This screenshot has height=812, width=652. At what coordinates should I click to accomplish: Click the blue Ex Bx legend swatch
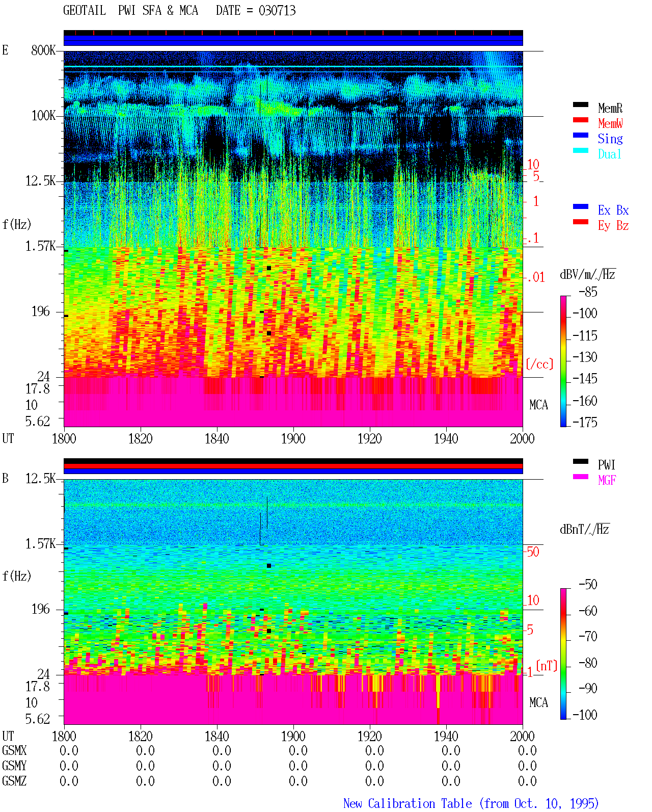580,206
